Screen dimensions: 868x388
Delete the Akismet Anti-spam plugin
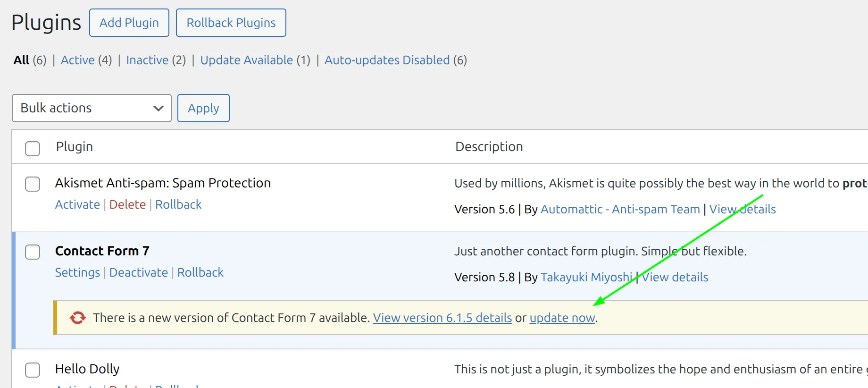127,204
